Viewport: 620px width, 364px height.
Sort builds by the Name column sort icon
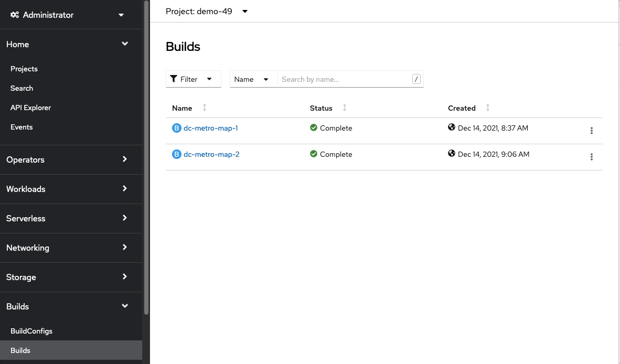(205, 108)
